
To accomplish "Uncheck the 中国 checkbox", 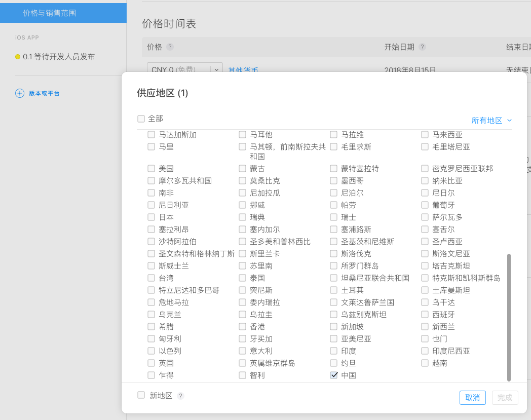I will pyautogui.click(x=333, y=375).
